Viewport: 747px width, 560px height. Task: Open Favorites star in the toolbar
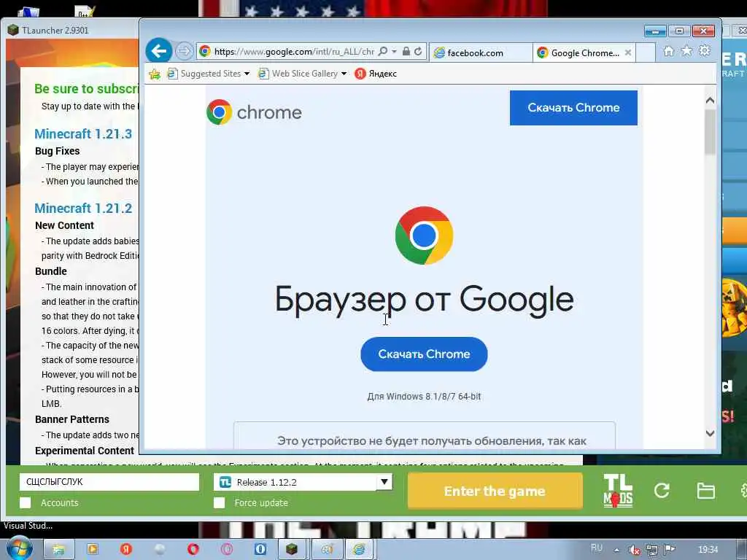[686, 51]
